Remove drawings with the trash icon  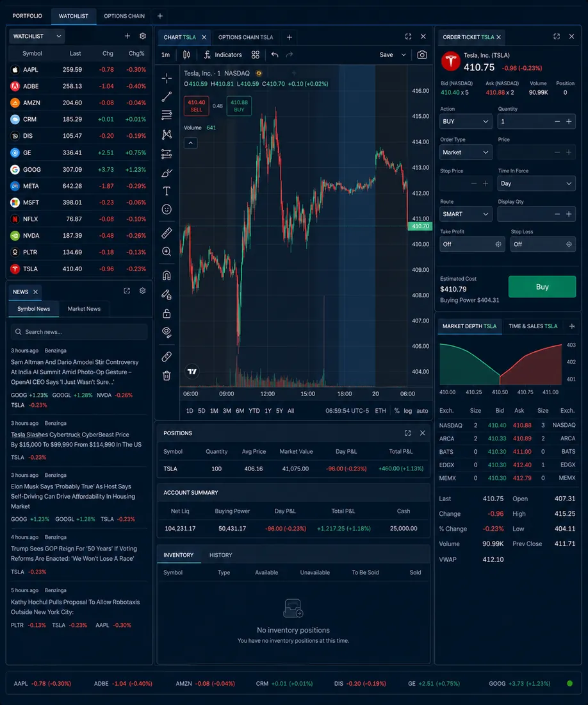point(167,376)
